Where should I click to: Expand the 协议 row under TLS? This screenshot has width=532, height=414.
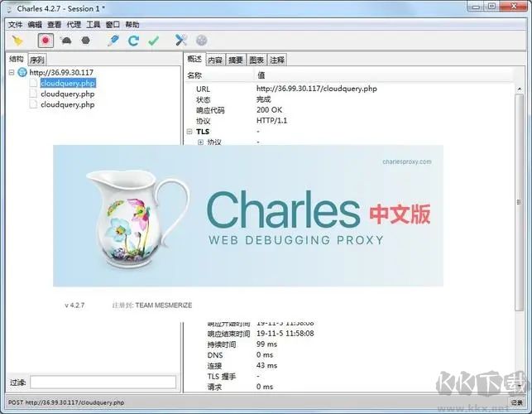pos(200,142)
